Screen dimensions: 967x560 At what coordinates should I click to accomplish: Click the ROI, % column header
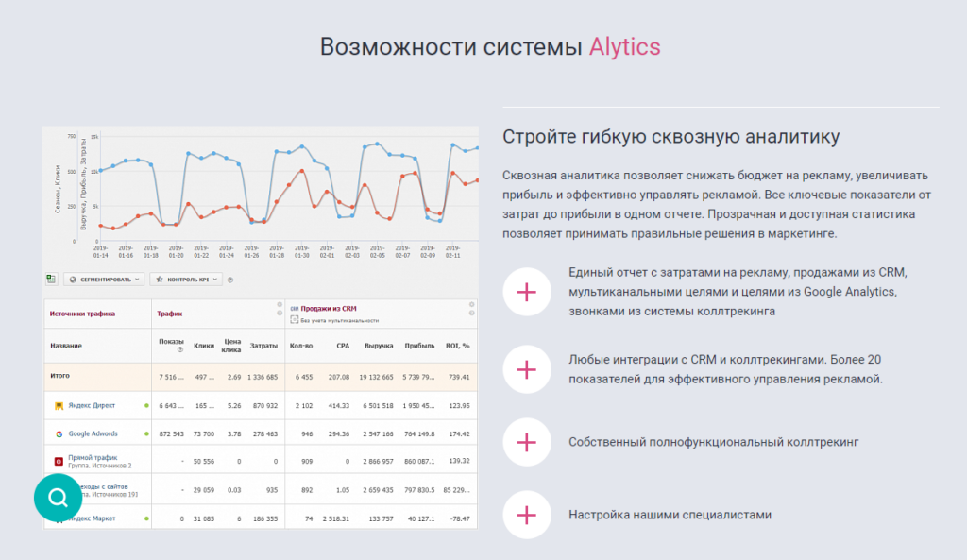[458, 346]
